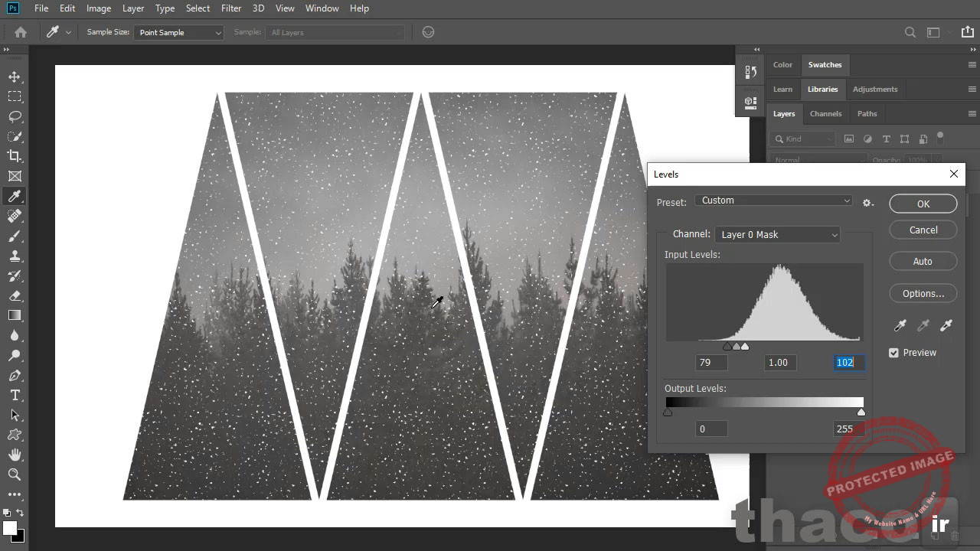Select the Zoom tool
The height and width of the screenshot is (551, 980).
(x=15, y=474)
